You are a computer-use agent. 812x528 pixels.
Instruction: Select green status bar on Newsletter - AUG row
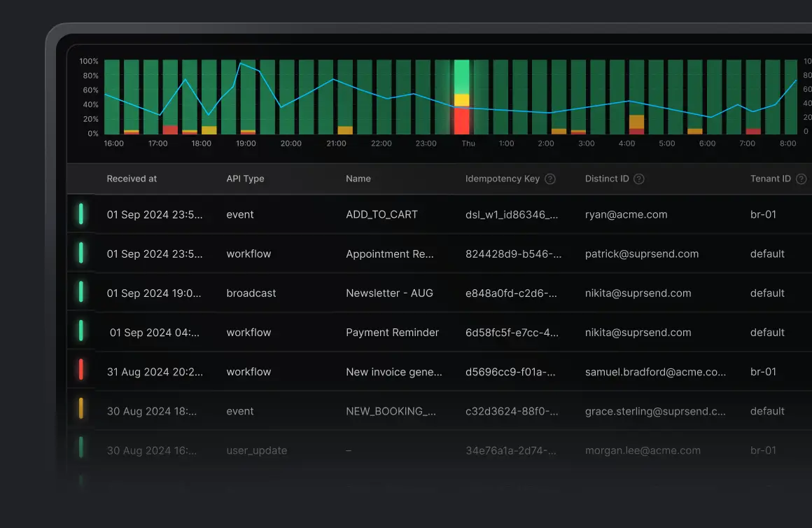[80, 292]
